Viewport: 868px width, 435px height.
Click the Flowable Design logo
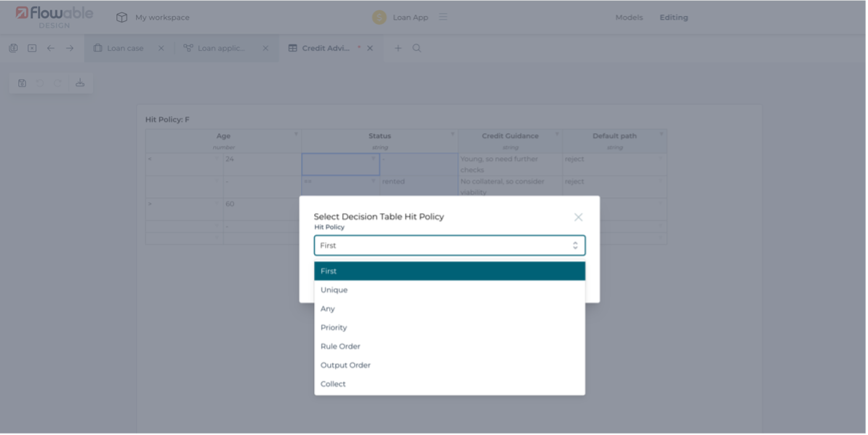(x=55, y=16)
